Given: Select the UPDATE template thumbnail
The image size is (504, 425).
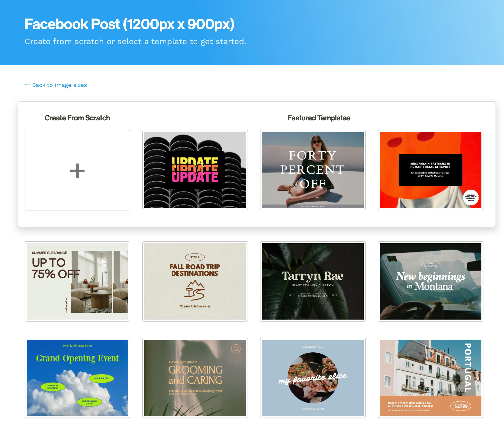Looking at the screenshot, I should click(x=195, y=170).
